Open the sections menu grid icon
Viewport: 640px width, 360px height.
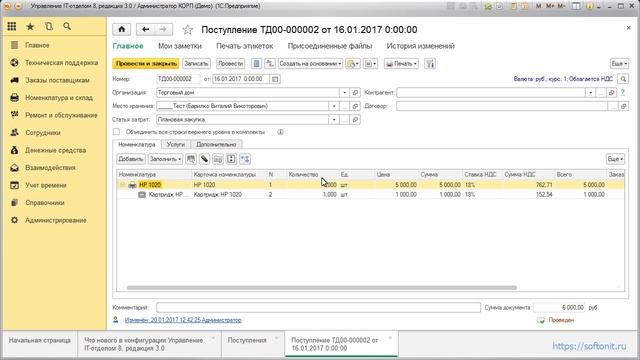tap(12, 27)
